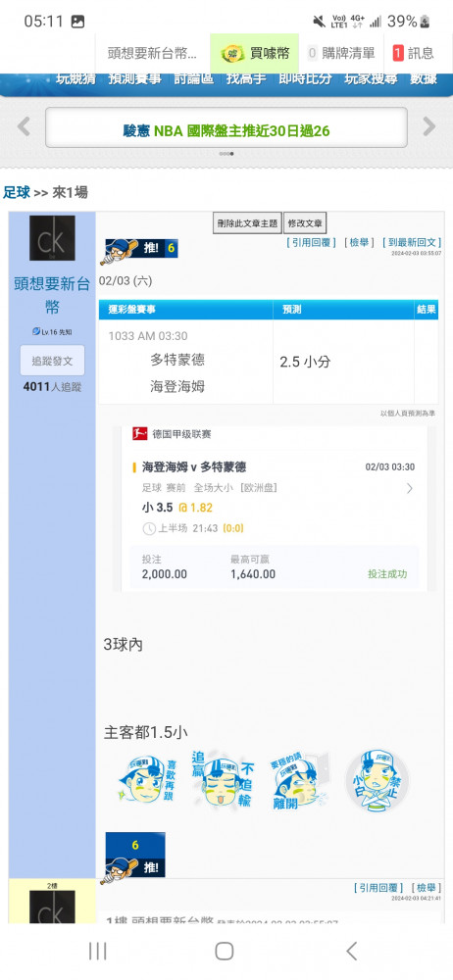The width and height of the screenshot is (453, 980).
Task: Click the 海登海姆 v 多特蒙德 match title
Action: click(x=194, y=466)
